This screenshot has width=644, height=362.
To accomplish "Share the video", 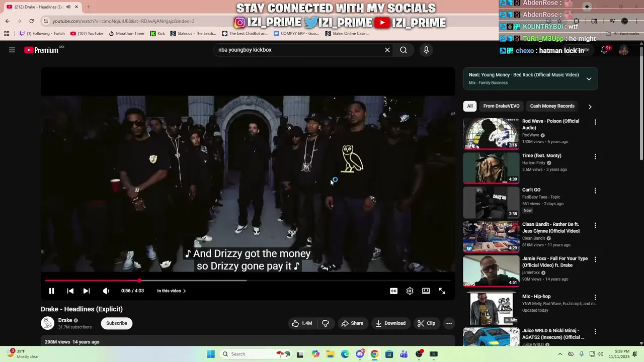I will 352,323.
